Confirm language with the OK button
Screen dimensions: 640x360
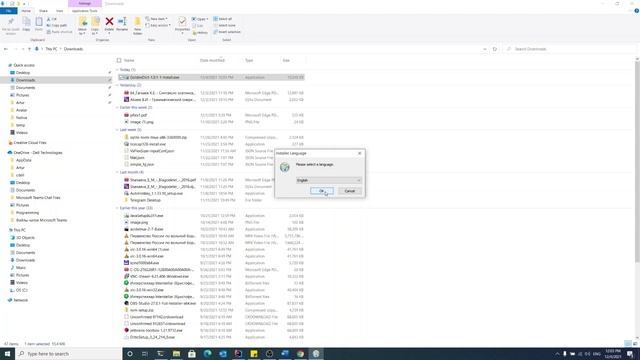(x=322, y=191)
